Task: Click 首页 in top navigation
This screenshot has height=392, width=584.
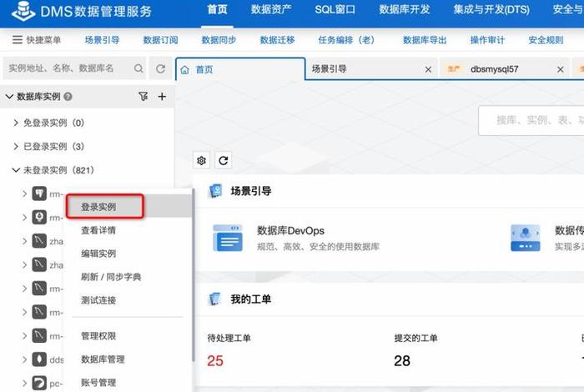Action: pos(217,9)
